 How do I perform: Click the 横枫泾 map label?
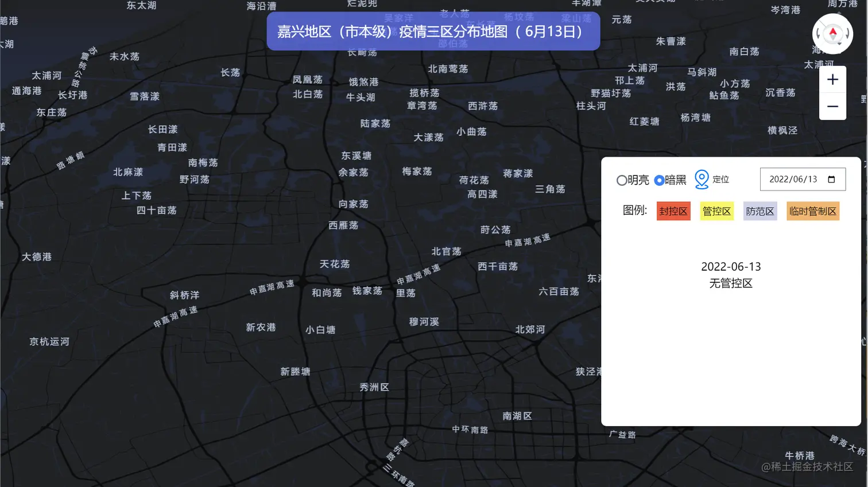pyautogui.click(x=782, y=130)
